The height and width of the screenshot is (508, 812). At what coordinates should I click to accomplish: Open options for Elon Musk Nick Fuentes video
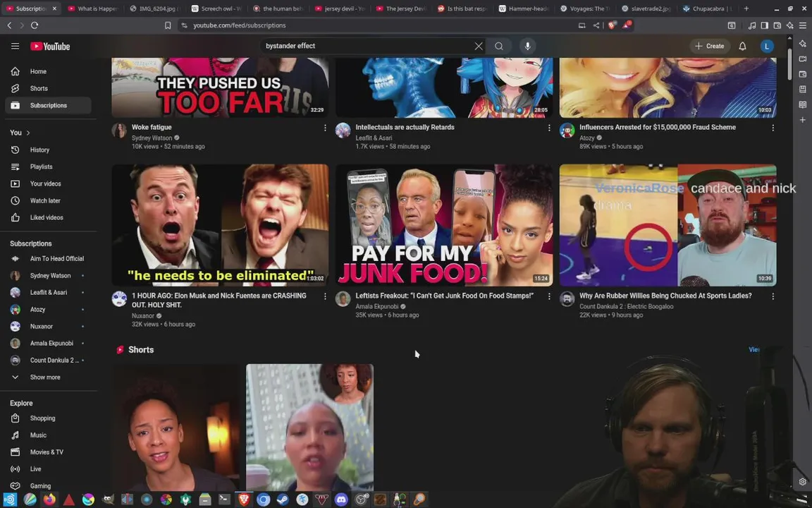point(325,296)
